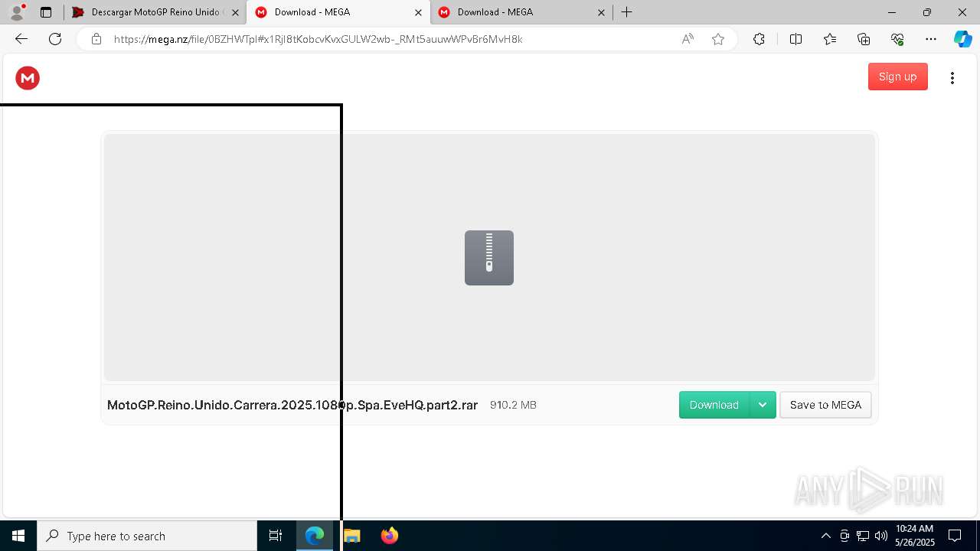Open clock showing 10:24 AM

point(914,536)
